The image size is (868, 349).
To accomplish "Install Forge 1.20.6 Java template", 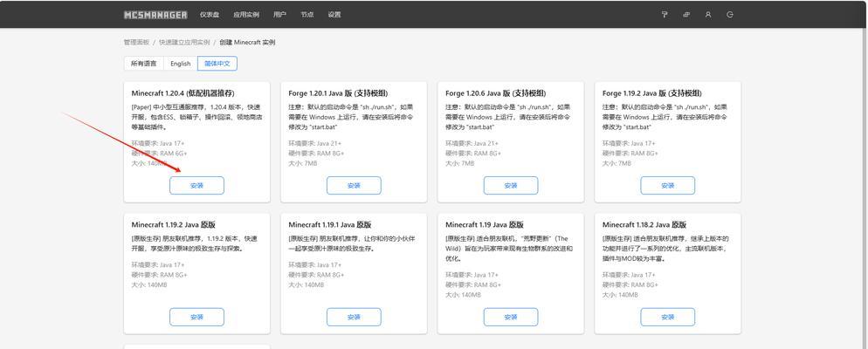I will (510, 186).
